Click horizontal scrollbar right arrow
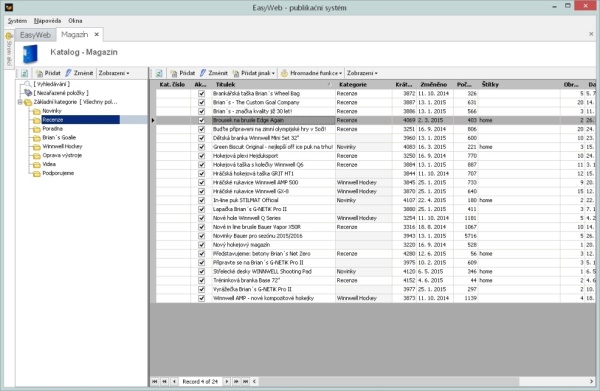This screenshot has width=600, height=391. pos(591,381)
